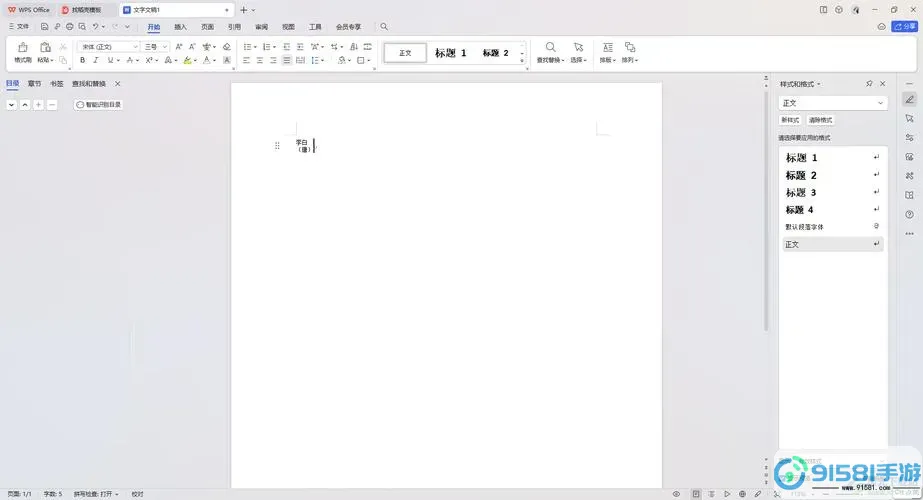Click the Undo arrow icon
The image size is (923, 500).
95,27
